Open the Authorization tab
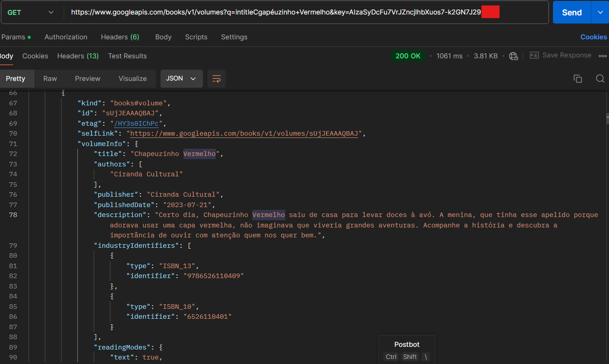 click(66, 37)
